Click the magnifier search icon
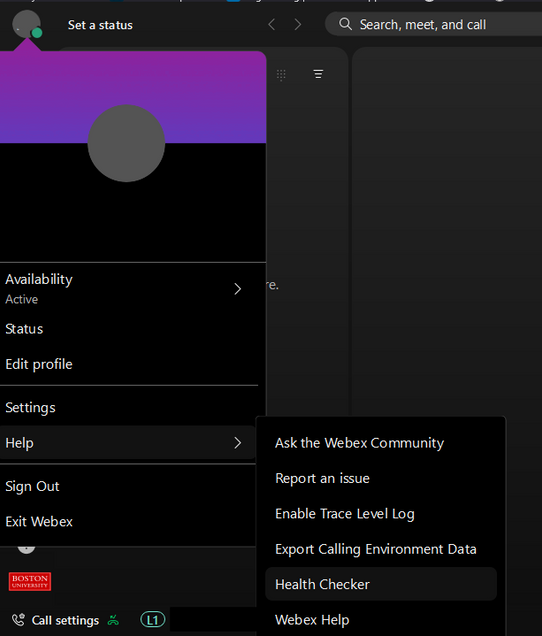 tap(345, 24)
